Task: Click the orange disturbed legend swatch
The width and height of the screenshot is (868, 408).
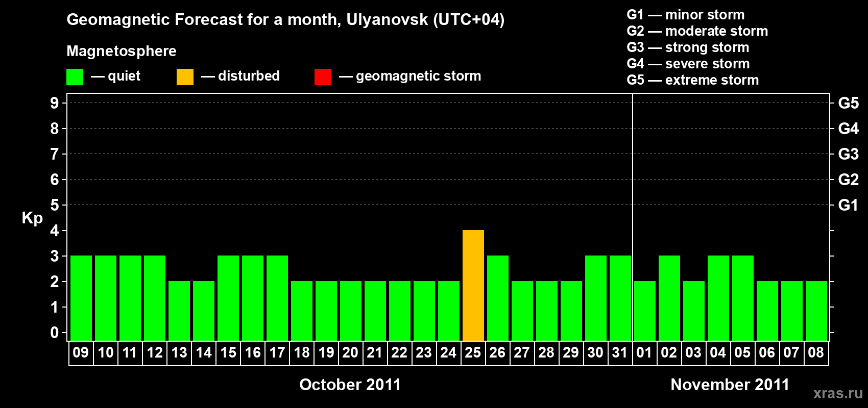Action: pos(185,77)
